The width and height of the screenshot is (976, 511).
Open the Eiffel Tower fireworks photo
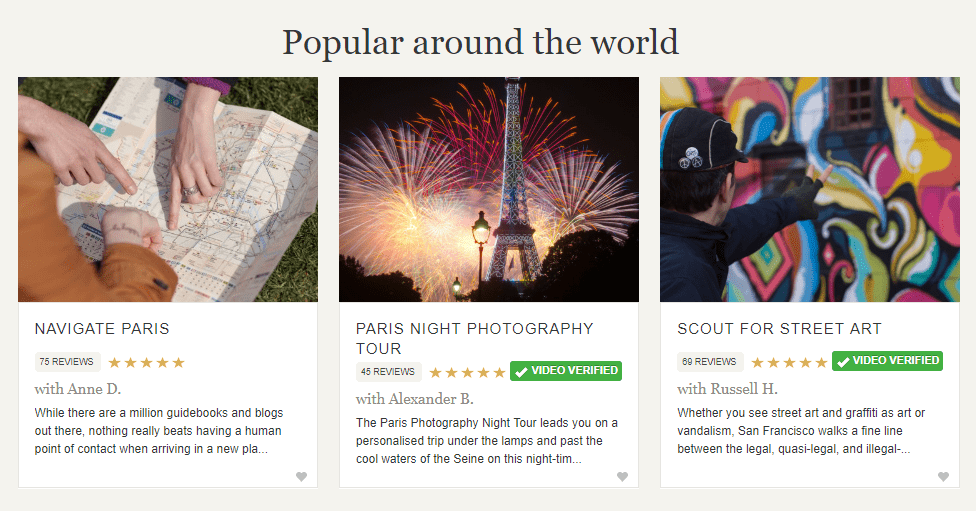pyautogui.click(x=489, y=190)
